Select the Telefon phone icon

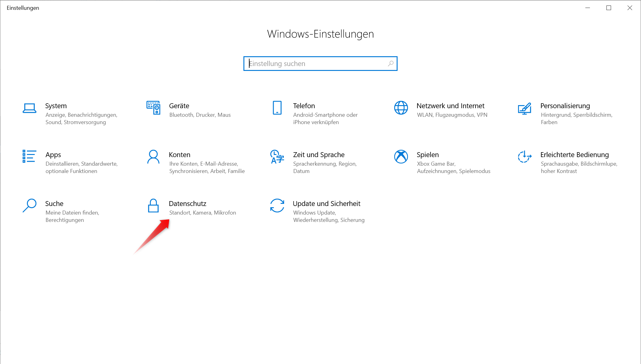[277, 108]
